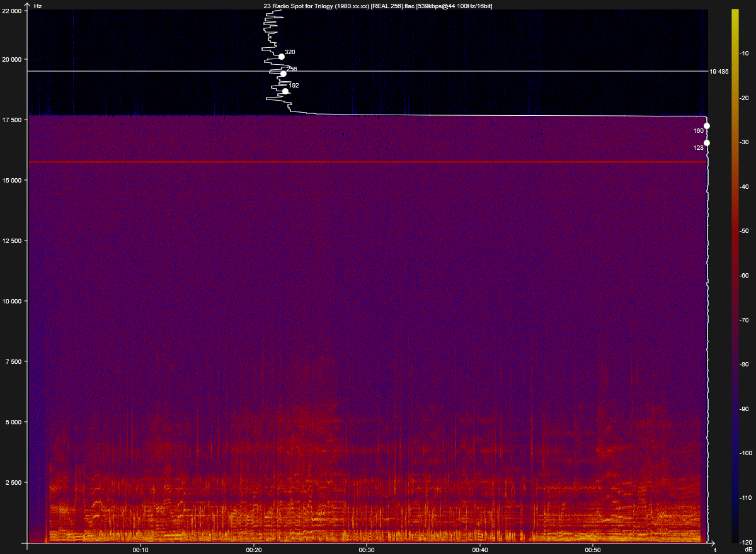Click the 00:50 time axis label
756x554 pixels.
tap(593, 550)
